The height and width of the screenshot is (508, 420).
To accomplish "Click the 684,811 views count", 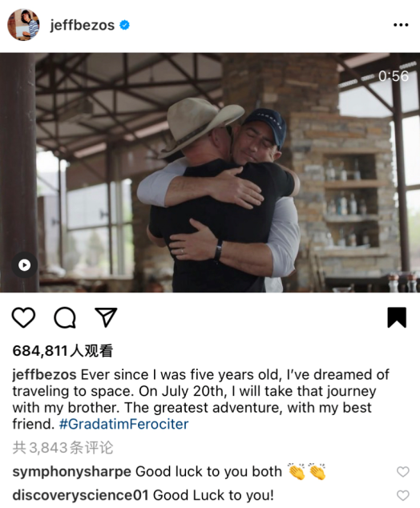I will point(63,351).
